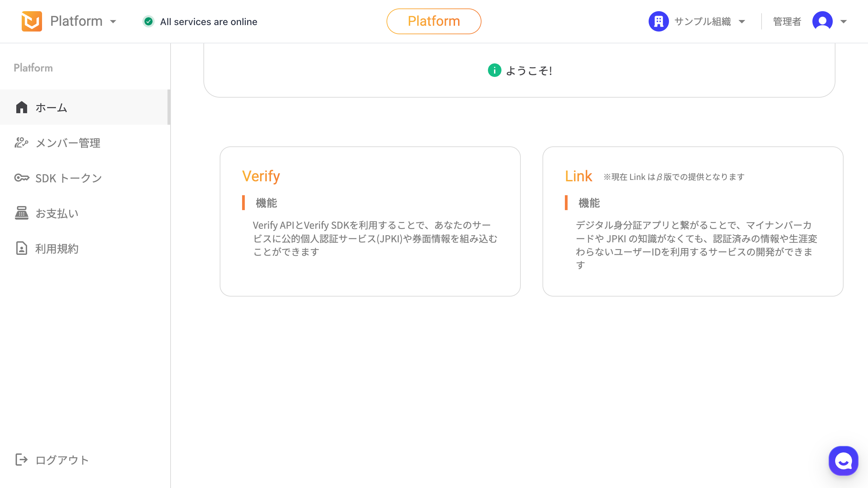Click the green welcome info icon
The image size is (868, 488).
494,70
